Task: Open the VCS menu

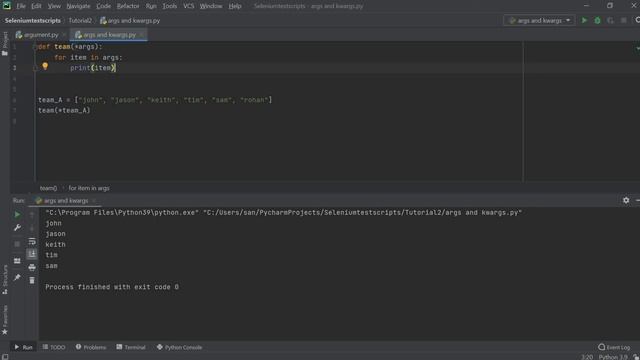Action: point(189,6)
